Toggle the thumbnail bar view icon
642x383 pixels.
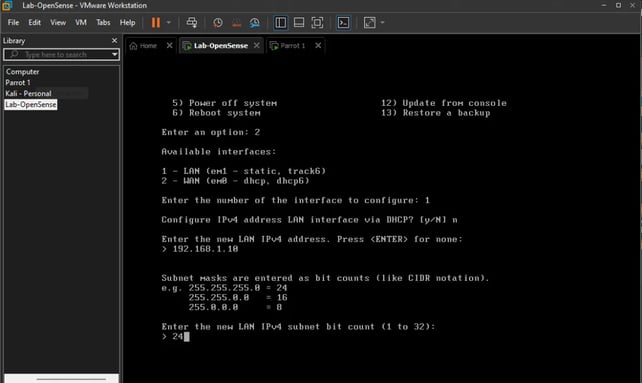click(x=299, y=23)
